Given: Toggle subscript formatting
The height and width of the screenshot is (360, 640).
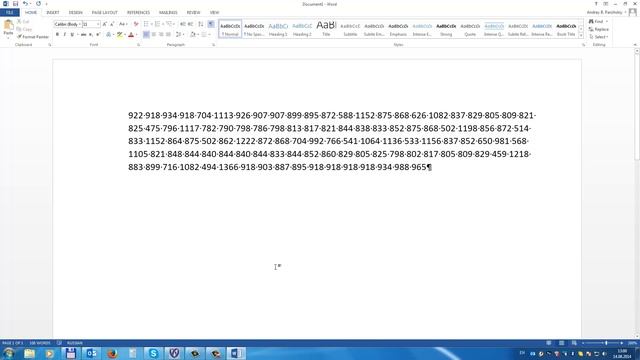Looking at the screenshot, I should 91,35.
